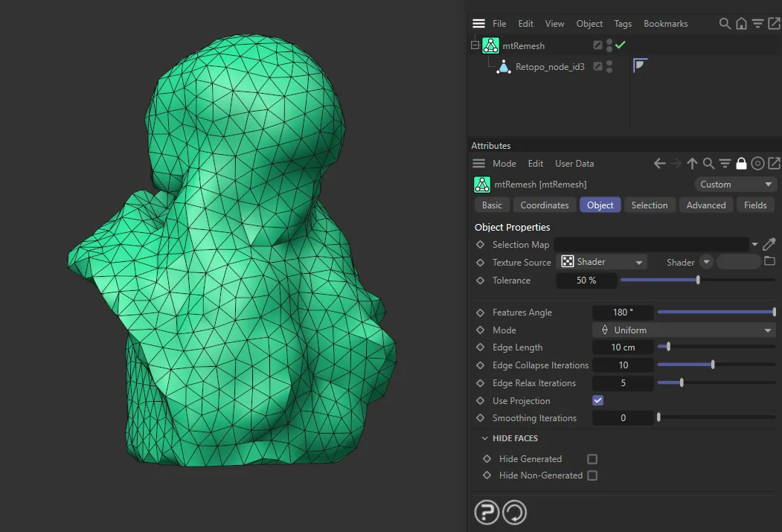Viewport: 782px width, 532px height.
Task: Check the Hide Non-Generated option
Action: click(x=592, y=475)
